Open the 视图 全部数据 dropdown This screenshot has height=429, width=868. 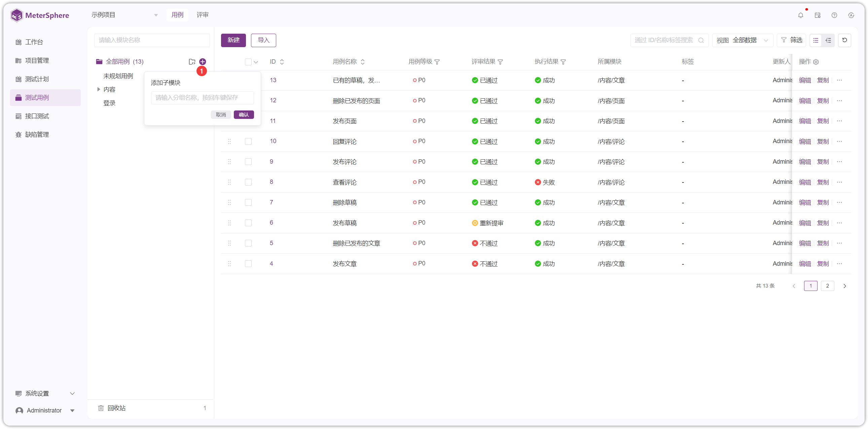point(742,40)
